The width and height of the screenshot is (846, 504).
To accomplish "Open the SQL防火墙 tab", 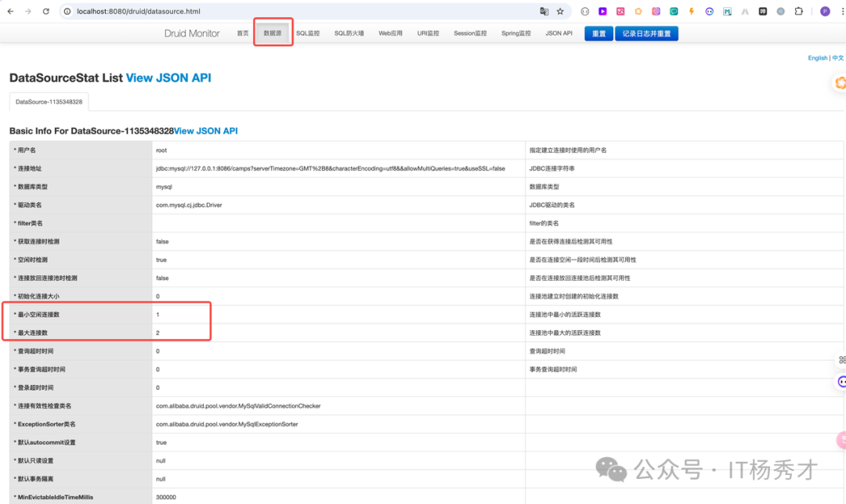I will (349, 34).
